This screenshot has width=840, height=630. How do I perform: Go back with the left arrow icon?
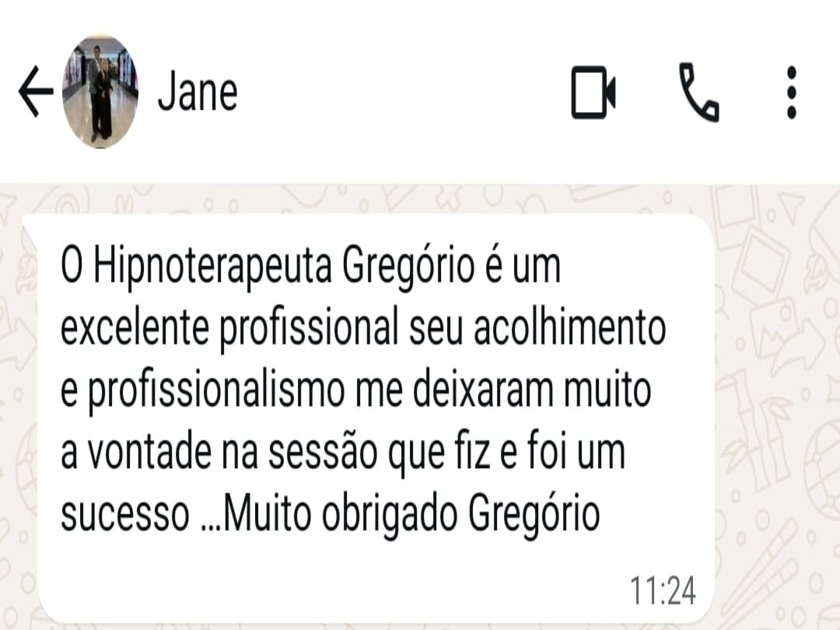(36, 92)
